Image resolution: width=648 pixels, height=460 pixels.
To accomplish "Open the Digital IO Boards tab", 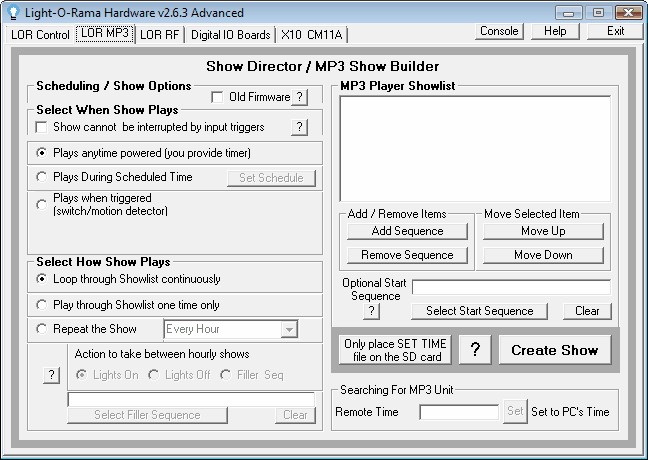I will (230, 34).
